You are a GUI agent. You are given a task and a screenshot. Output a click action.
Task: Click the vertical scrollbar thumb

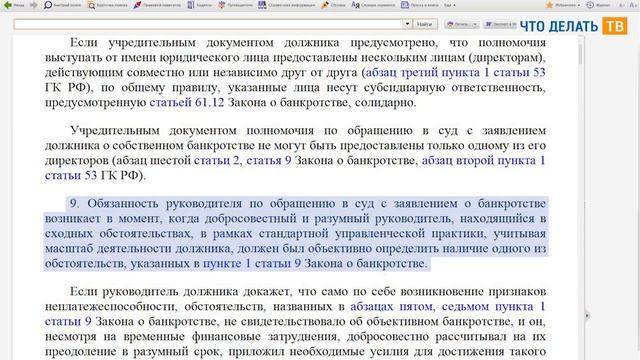coord(580,54)
